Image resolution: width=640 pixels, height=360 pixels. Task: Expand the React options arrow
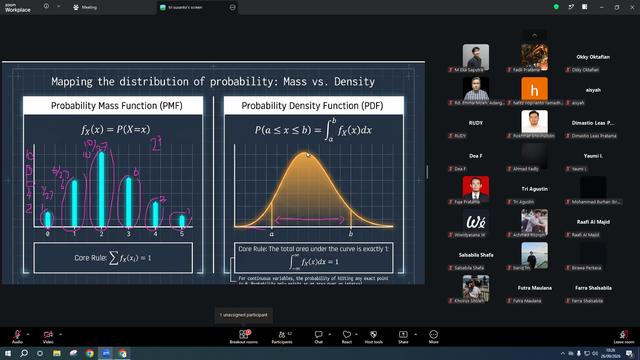[x=356, y=334]
